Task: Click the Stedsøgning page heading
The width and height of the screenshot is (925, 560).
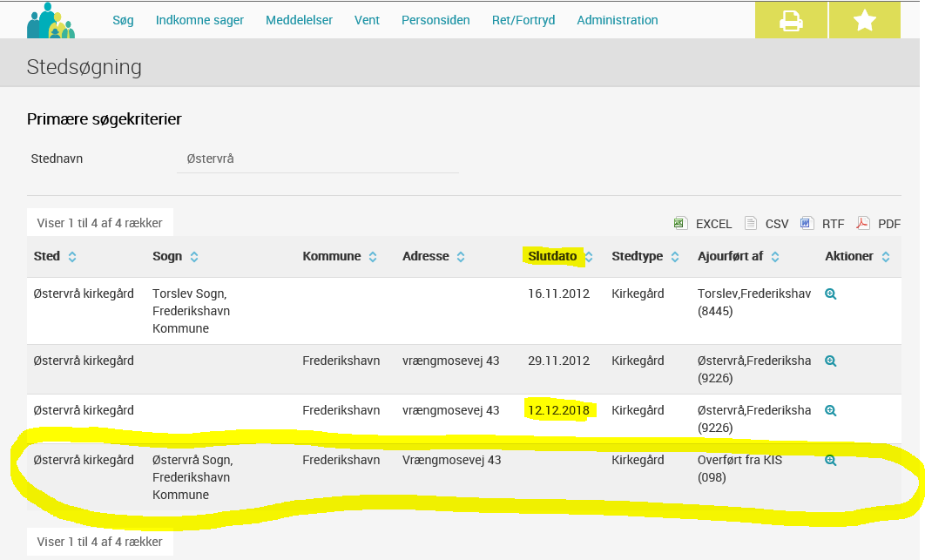Action: click(x=84, y=67)
